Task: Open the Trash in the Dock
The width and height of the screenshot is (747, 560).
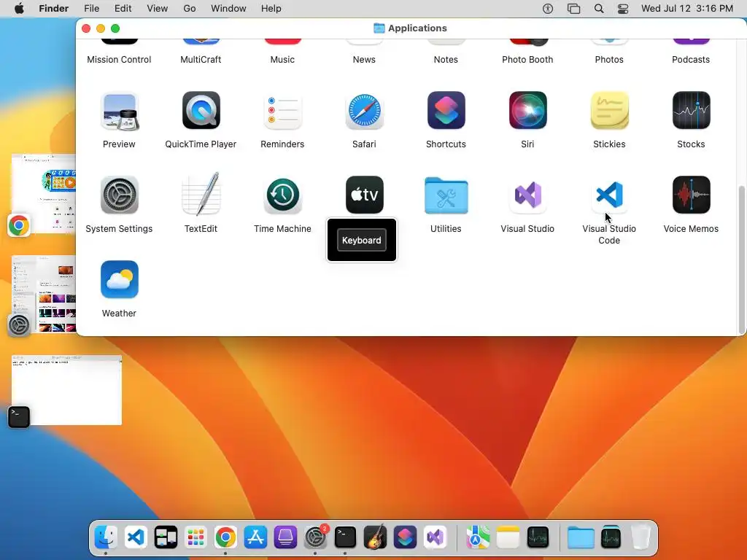Action: pos(641,537)
